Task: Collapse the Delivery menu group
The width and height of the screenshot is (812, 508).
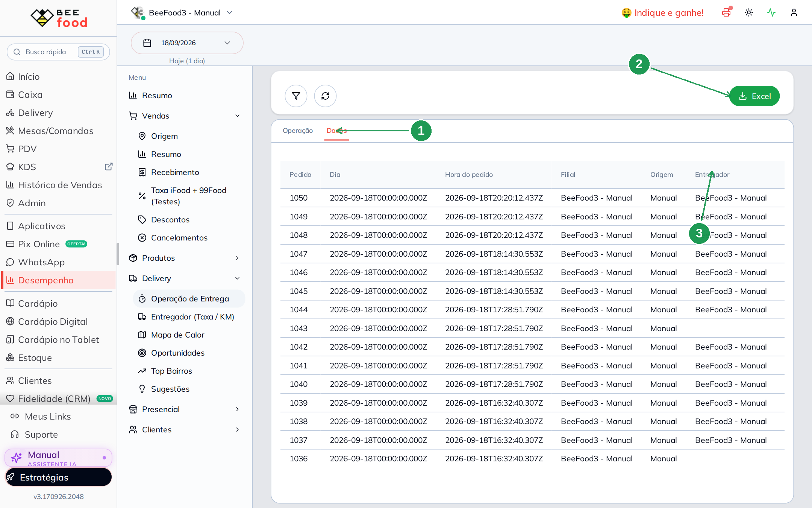Action: 185,278
